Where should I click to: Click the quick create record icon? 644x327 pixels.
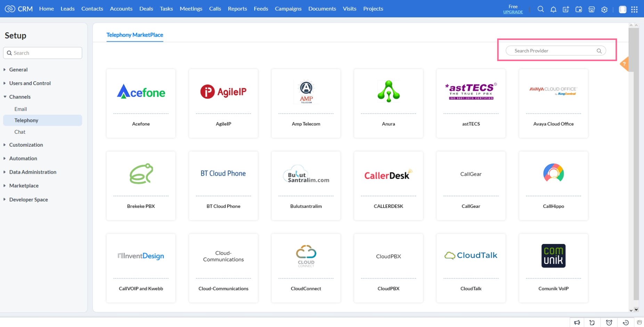coord(566,9)
